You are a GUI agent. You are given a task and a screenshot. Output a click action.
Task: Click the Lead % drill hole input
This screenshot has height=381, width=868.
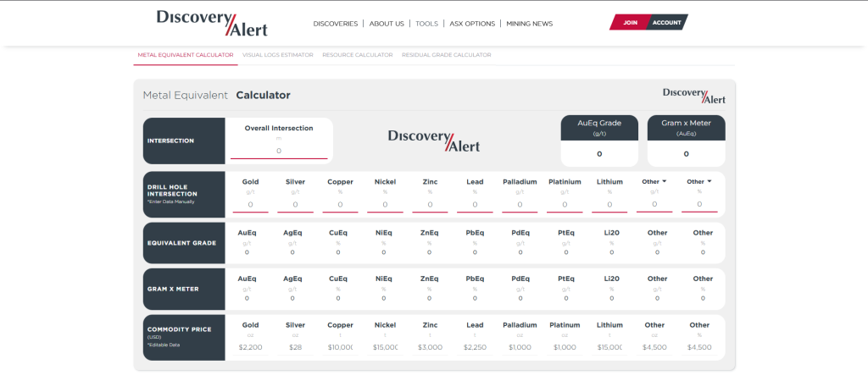click(x=475, y=205)
